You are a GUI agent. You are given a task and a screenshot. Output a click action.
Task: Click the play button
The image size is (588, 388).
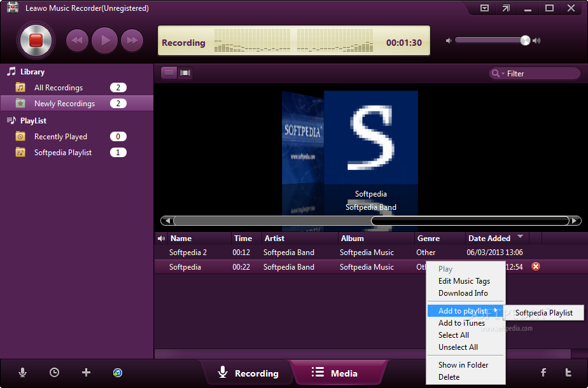pos(104,41)
